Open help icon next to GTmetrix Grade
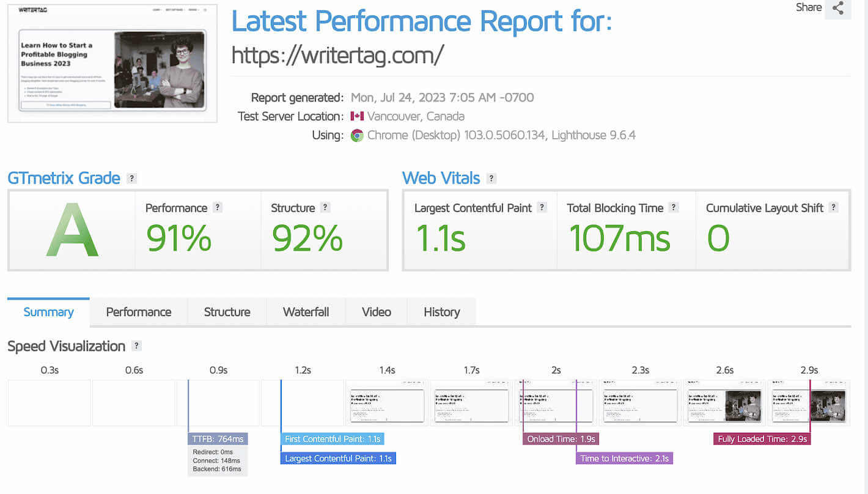Screen dimensions: 868x494 (x=131, y=179)
